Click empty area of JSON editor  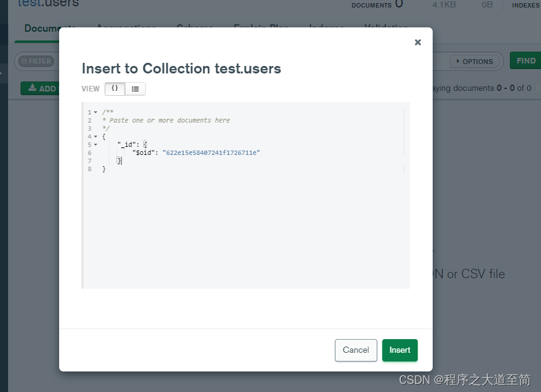coord(249,236)
